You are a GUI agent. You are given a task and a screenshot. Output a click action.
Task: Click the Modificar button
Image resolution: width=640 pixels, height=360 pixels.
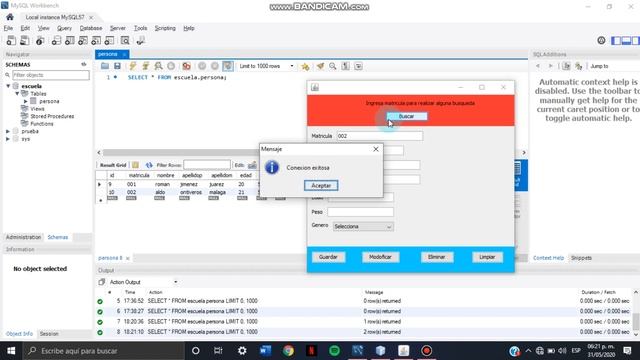click(x=380, y=257)
